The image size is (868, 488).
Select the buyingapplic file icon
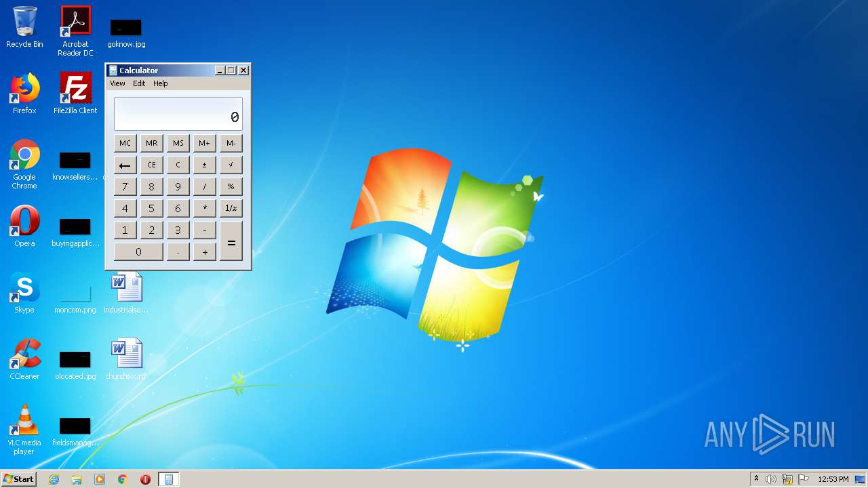75,233
